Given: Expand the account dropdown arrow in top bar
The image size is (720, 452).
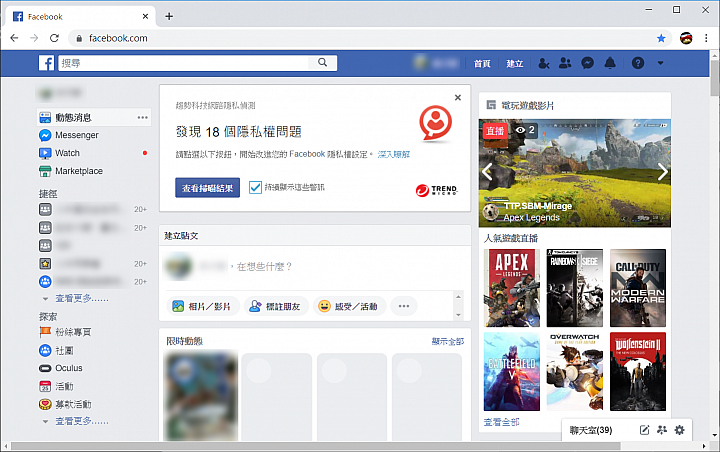Looking at the screenshot, I should [660, 63].
